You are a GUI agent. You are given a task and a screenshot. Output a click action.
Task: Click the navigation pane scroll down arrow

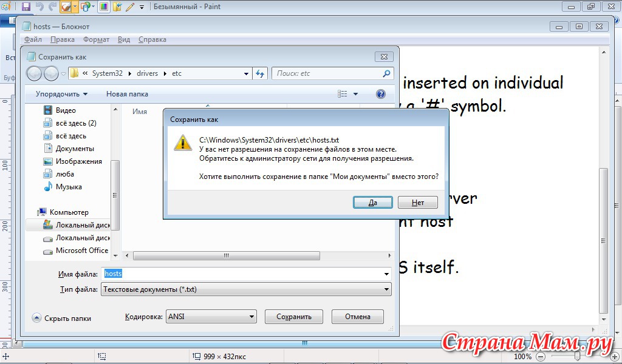coord(115,256)
